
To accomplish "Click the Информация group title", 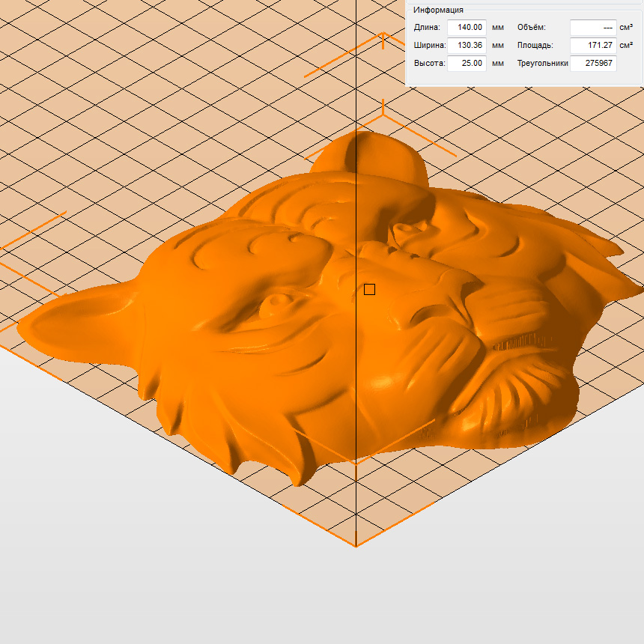I will [438, 10].
